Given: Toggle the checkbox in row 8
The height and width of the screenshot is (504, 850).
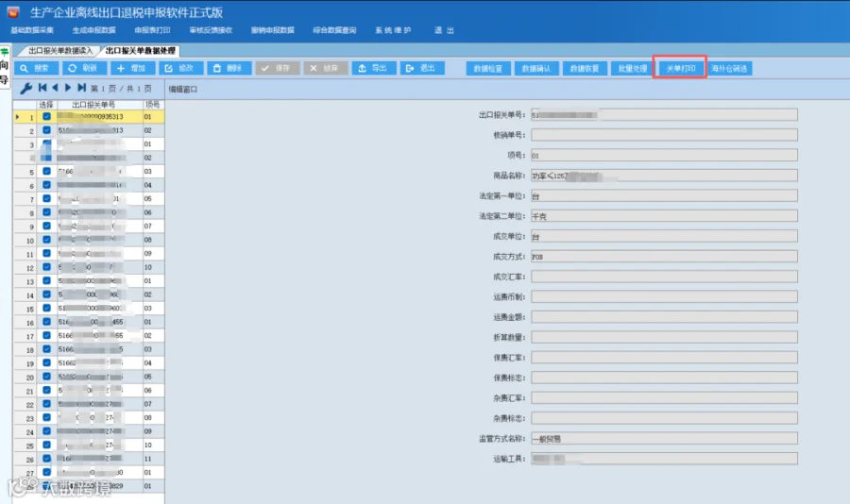Looking at the screenshot, I should tap(46, 212).
